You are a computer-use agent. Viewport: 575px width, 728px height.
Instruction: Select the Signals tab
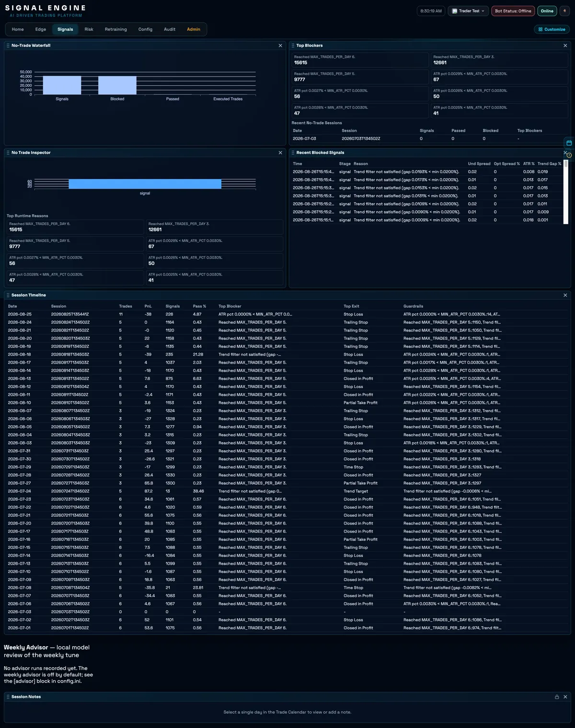point(65,29)
